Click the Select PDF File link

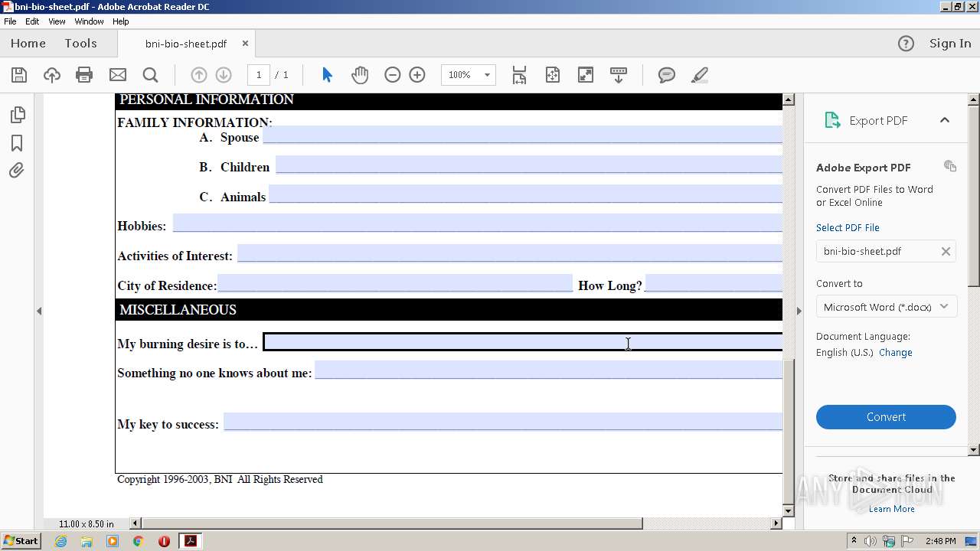[848, 228]
